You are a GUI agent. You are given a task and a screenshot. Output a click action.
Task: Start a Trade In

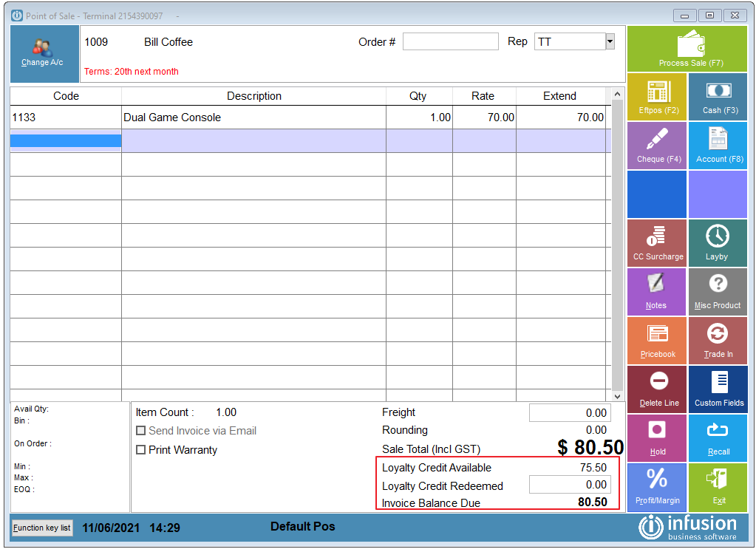718,341
